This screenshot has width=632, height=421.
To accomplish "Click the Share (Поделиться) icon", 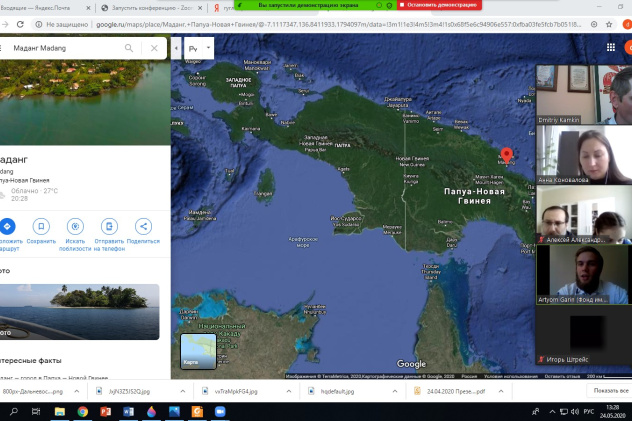I will (x=143, y=226).
